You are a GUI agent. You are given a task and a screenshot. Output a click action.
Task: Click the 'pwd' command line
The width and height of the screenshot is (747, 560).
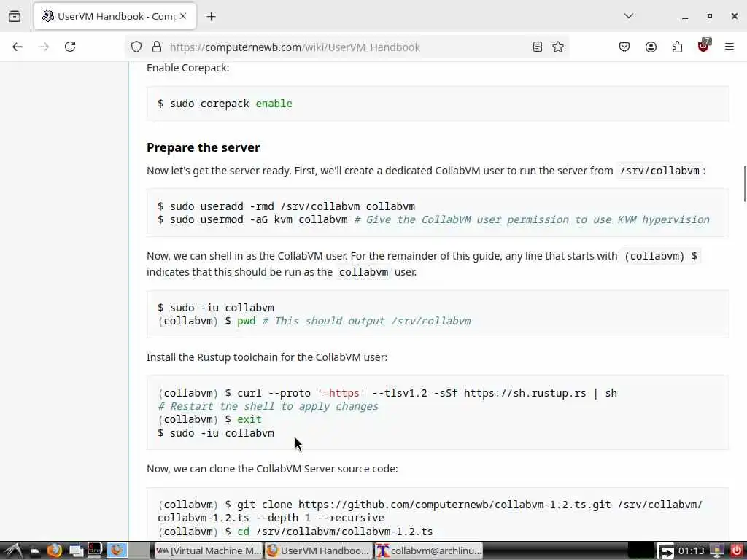click(314, 321)
